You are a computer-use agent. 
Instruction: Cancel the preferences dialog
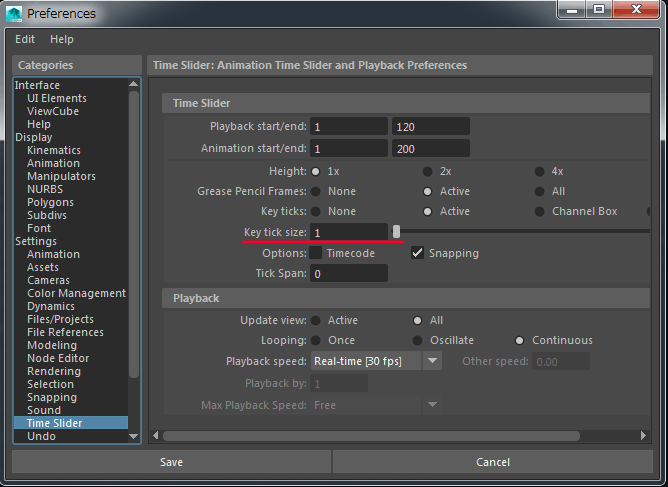pyautogui.click(x=493, y=462)
